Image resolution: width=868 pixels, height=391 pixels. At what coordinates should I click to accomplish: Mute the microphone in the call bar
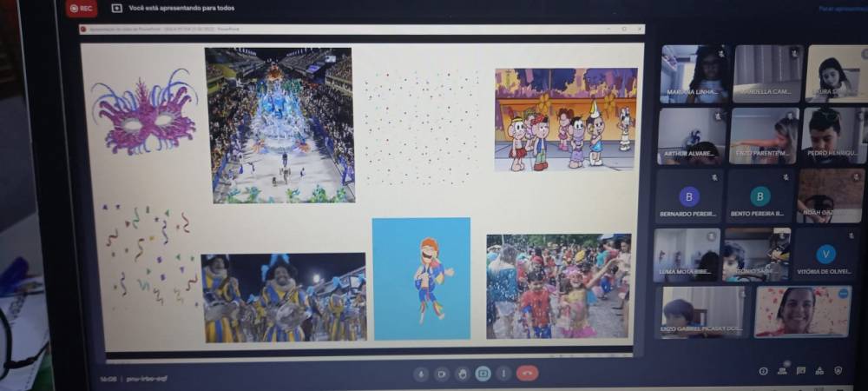point(421,374)
